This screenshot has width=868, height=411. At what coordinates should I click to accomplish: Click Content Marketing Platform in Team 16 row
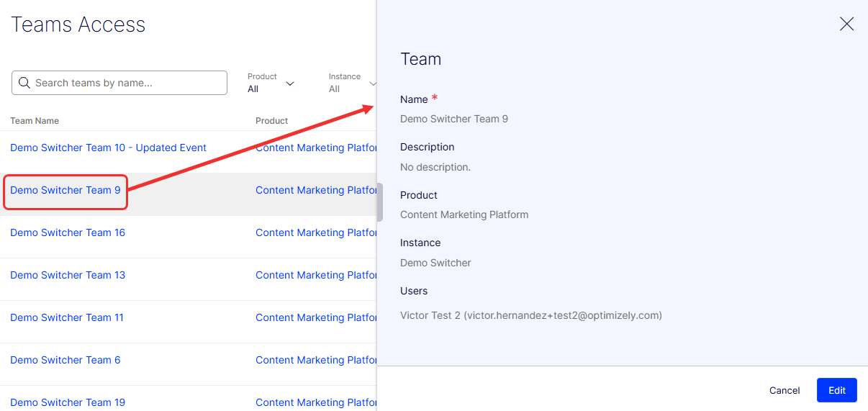tap(316, 232)
